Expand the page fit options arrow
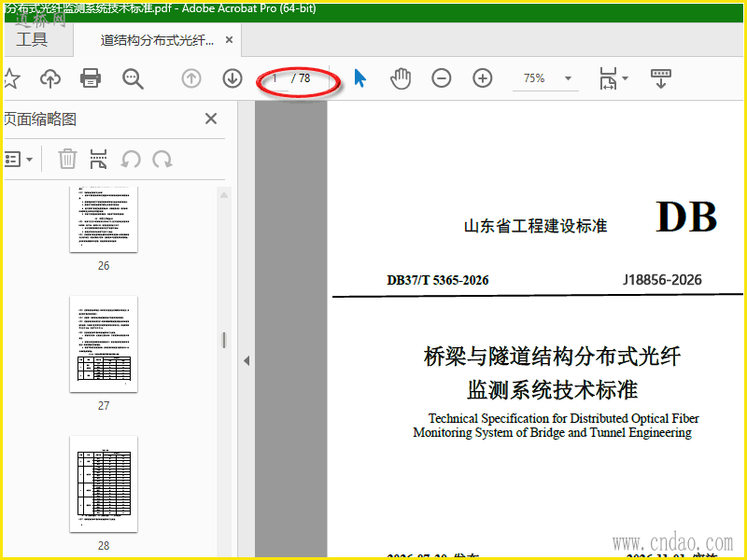This screenshot has height=560, width=747. point(625,78)
